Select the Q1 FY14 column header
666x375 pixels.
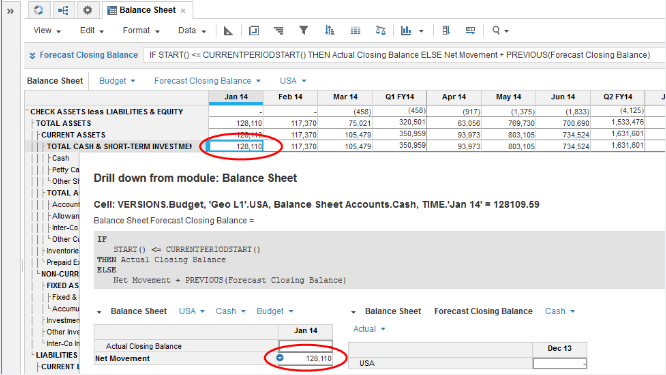click(400, 97)
